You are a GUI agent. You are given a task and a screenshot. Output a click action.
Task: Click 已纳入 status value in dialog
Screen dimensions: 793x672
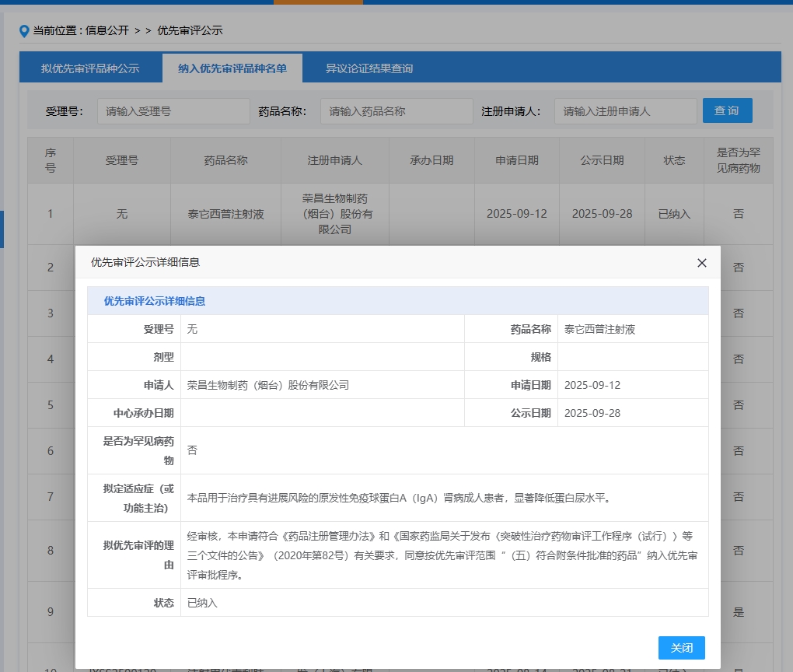tap(202, 603)
